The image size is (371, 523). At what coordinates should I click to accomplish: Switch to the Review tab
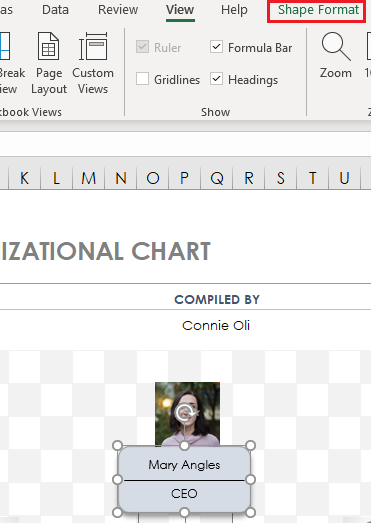tap(118, 10)
